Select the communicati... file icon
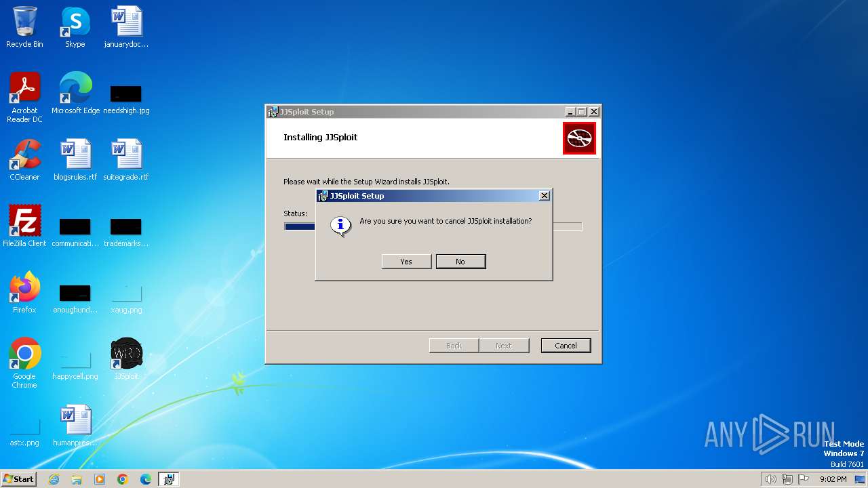The image size is (868, 488). pyautogui.click(x=75, y=232)
